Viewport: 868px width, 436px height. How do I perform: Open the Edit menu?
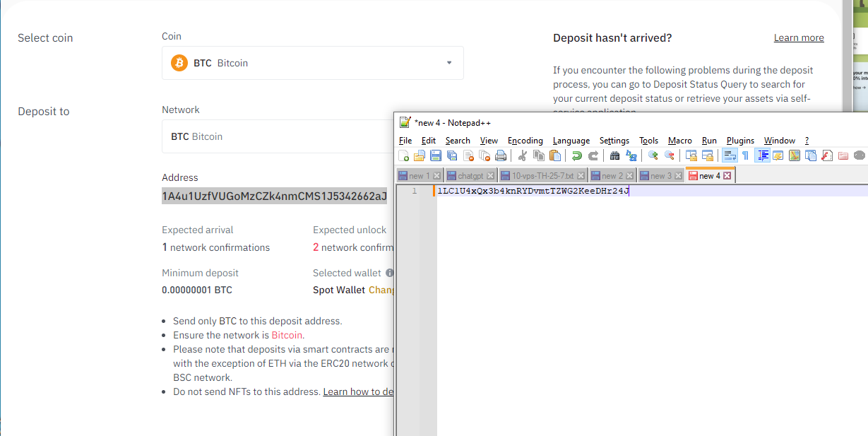pos(429,141)
